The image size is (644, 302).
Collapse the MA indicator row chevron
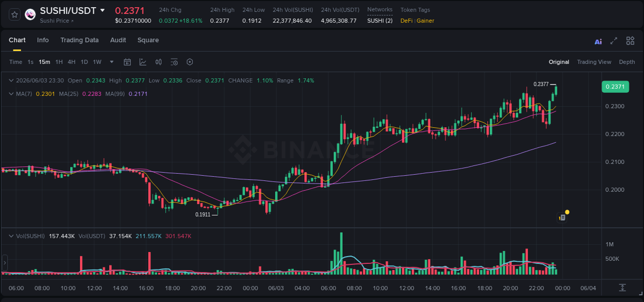click(11, 94)
